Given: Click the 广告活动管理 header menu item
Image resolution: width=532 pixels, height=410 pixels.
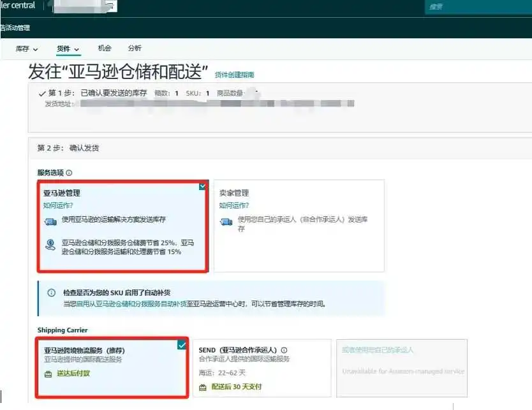Looking at the screenshot, I should [15, 28].
